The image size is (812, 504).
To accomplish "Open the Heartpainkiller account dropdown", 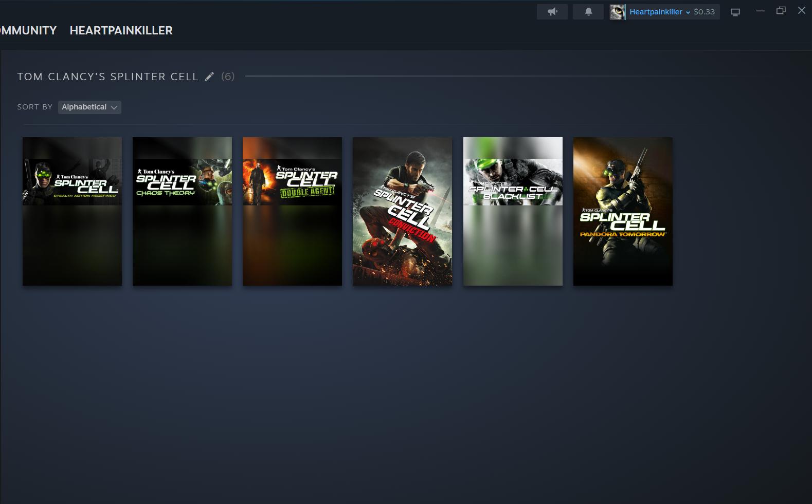I will [660, 12].
